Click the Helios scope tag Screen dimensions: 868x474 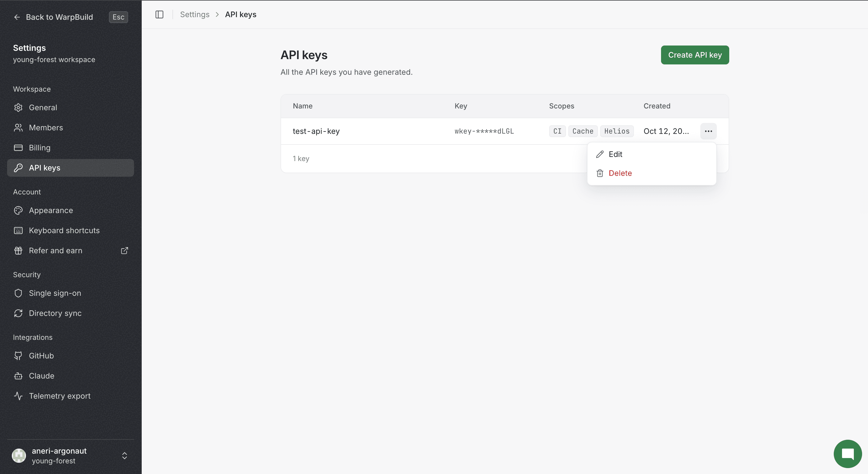[x=617, y=131]
